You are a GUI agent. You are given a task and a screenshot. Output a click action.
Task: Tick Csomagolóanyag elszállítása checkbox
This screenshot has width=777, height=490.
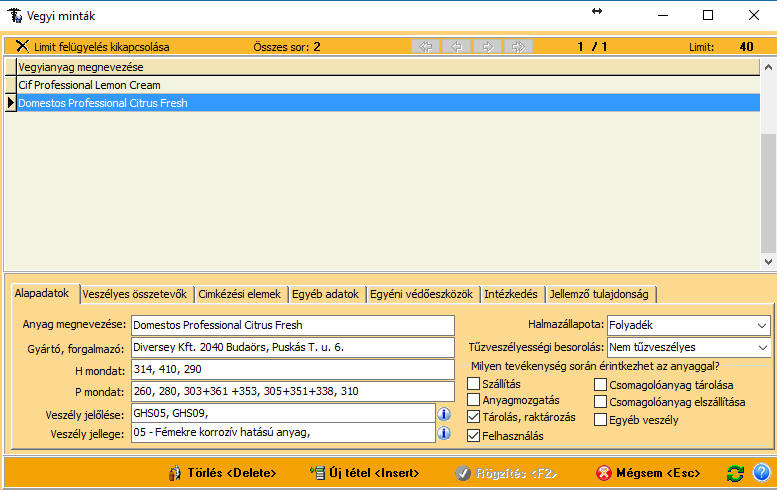pyautogui.click(x=600, y=401)
